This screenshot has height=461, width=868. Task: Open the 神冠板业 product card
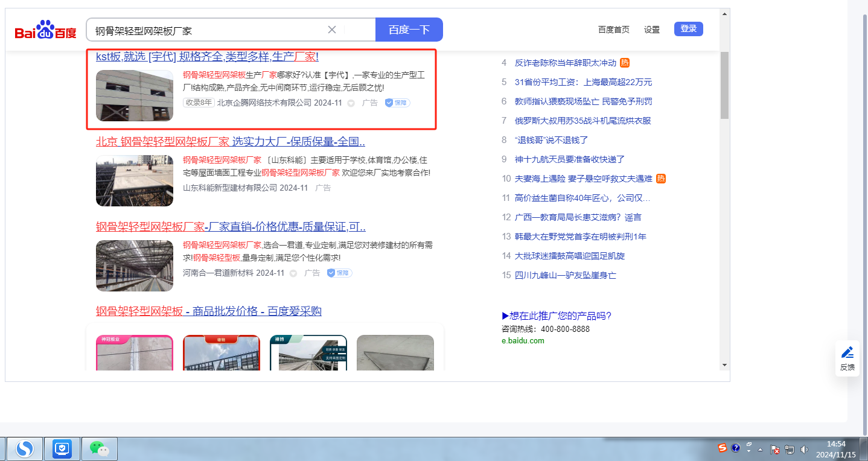point(135,352)
